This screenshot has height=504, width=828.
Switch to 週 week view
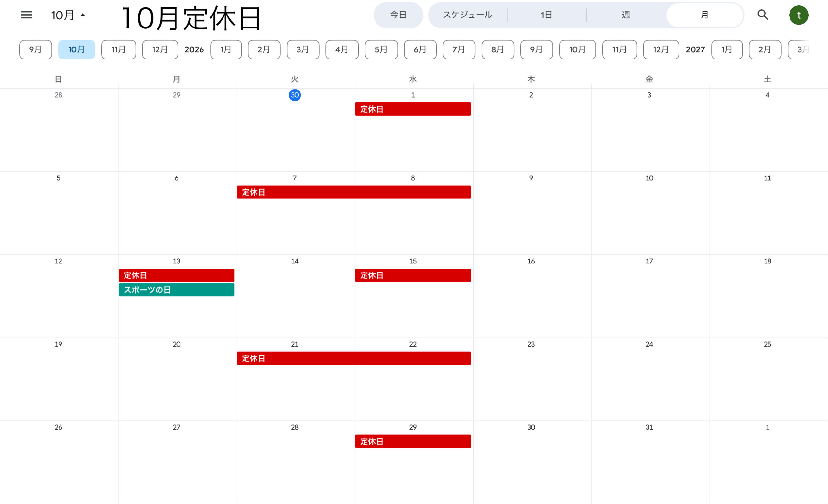pyautogui.click(x=626, y=15)
